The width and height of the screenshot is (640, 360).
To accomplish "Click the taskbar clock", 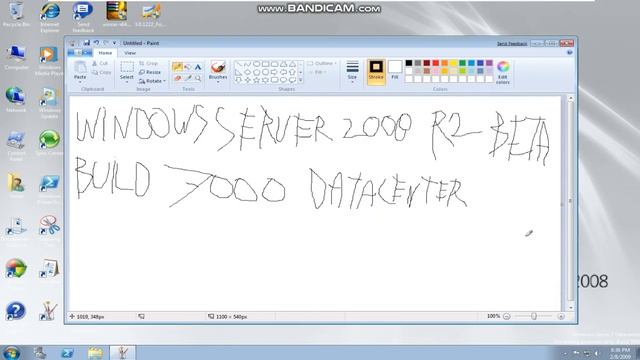I will coord(620,353).
